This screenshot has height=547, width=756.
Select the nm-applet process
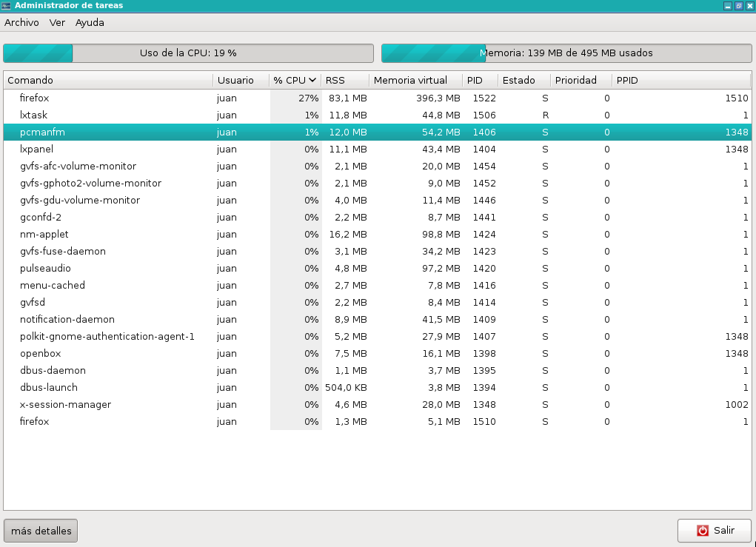pos(377,234)
